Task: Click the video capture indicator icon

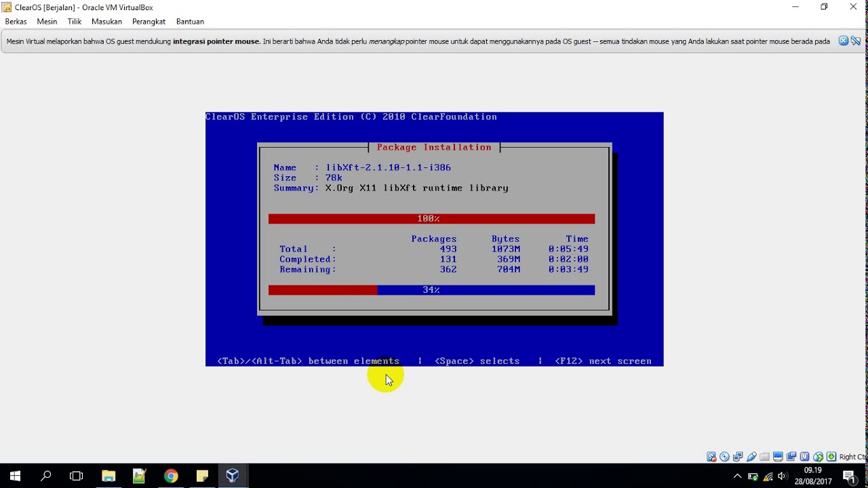Action: [x=791, y=457]
